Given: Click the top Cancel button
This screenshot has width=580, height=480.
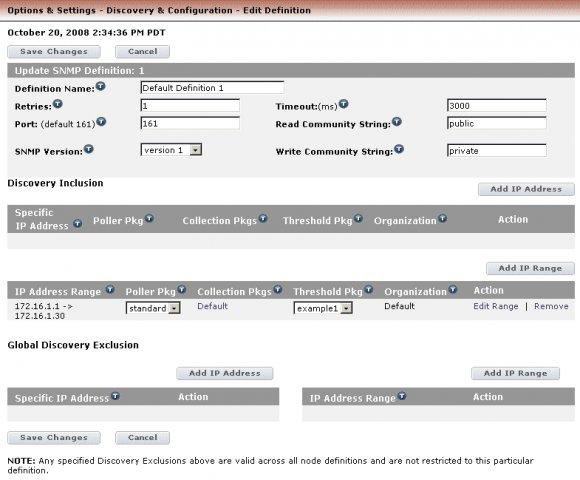Looking at the screenshot, I should 142,52.
